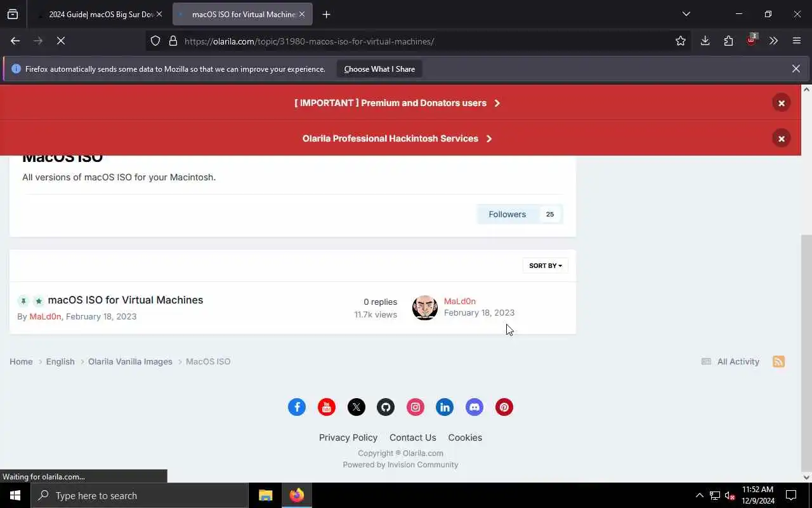Open Olarila Instagram icon
812x508 pixels.
pos(416,407)
